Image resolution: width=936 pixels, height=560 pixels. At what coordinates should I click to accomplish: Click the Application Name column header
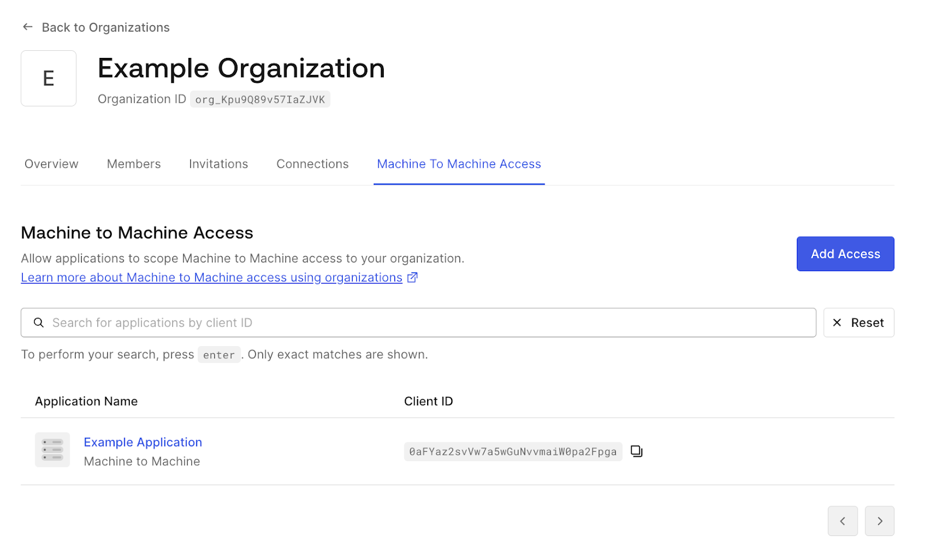tap(87, 402)
